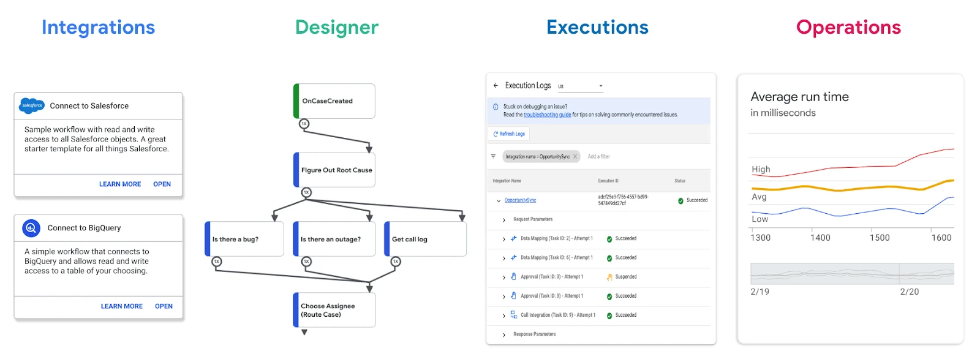
Task: Click the 2/20 date label
Action: [910, 292]
